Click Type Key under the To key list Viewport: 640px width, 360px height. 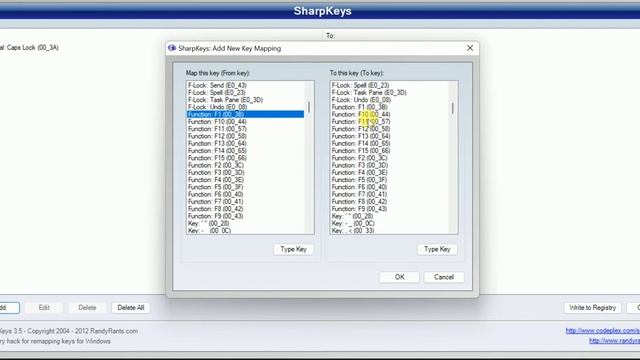pyautogui.click(x=437, y=249)
